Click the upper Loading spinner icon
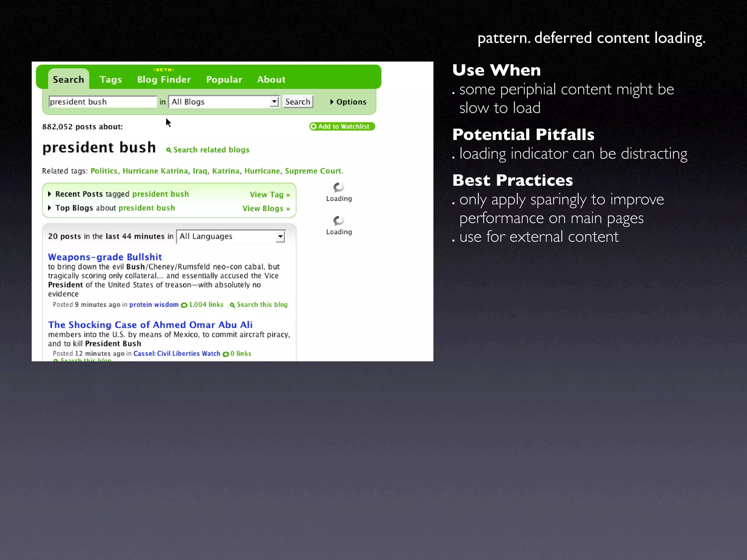This screenshot has height=560, width=747. click(338, 187)
